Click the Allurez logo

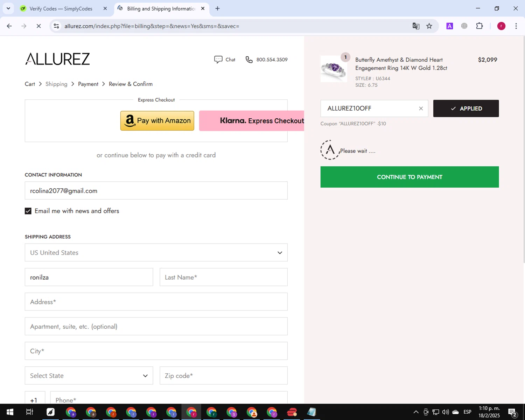(57, 59)
